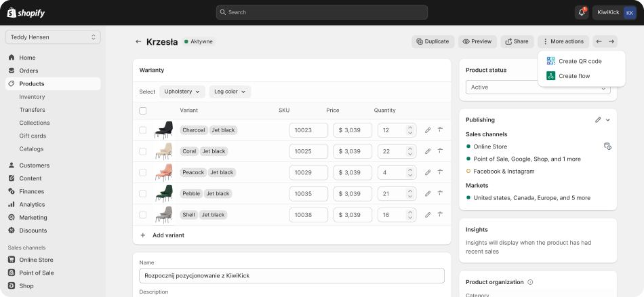
Task: Open More actions menu
Action: [563, 41]
